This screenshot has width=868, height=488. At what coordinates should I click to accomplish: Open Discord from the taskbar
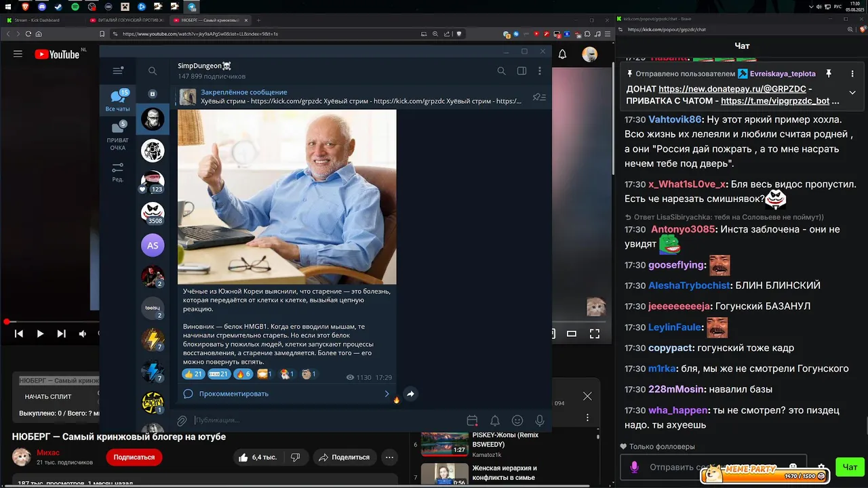(42, 6)
